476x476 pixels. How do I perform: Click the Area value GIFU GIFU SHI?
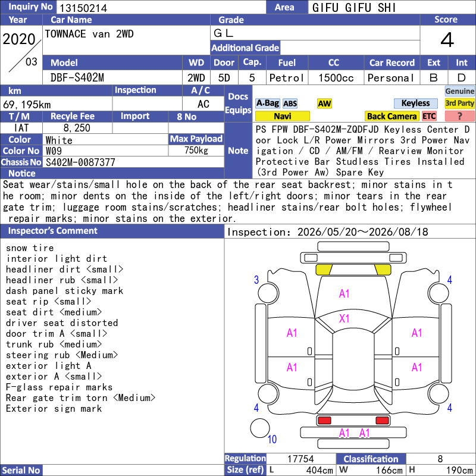pos(354,8)
